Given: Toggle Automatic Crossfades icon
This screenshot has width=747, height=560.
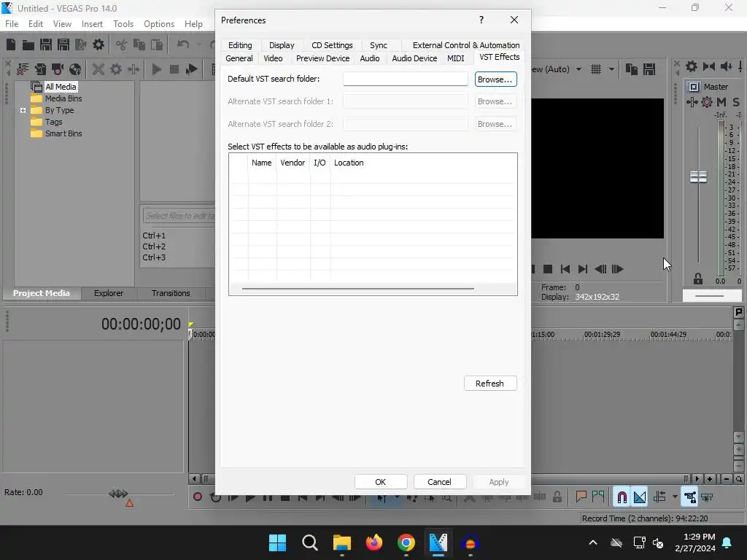Looking at the screenshot, I should [x=640, y=497].
